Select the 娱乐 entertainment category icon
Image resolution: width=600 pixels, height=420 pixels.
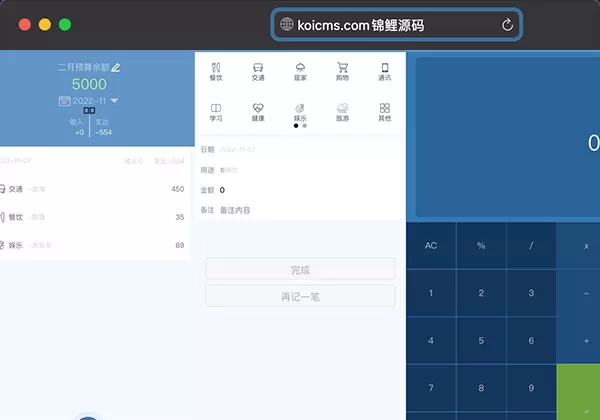coord(300,112)
